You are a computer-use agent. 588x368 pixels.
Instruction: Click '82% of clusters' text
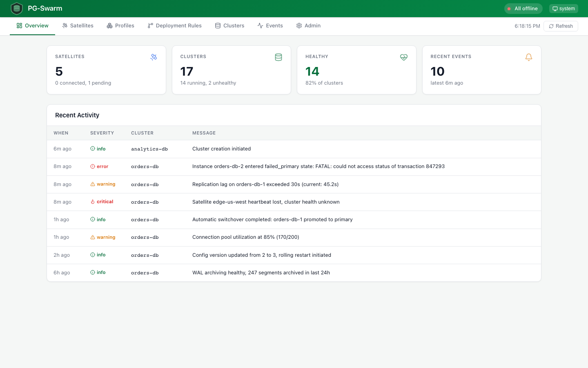pos(324,83)
